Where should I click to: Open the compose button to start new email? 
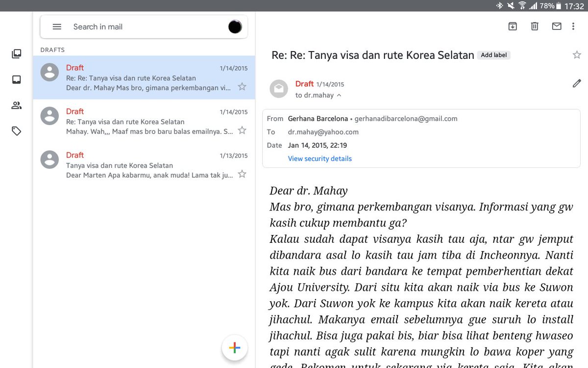point(234,348)
